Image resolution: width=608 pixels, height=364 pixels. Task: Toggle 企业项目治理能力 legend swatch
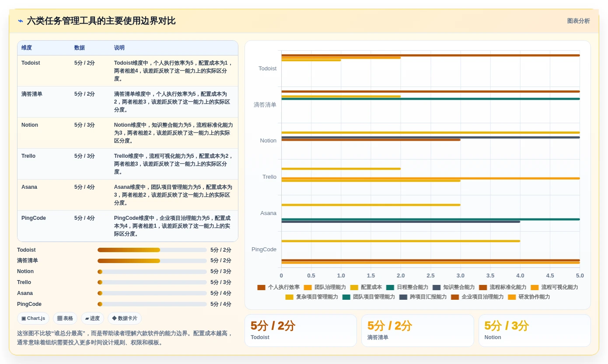tap(455, 297)
